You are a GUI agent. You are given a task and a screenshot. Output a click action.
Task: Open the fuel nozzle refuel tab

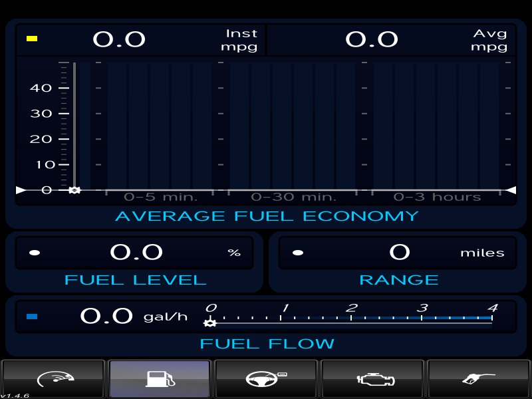tap(479, 379)
